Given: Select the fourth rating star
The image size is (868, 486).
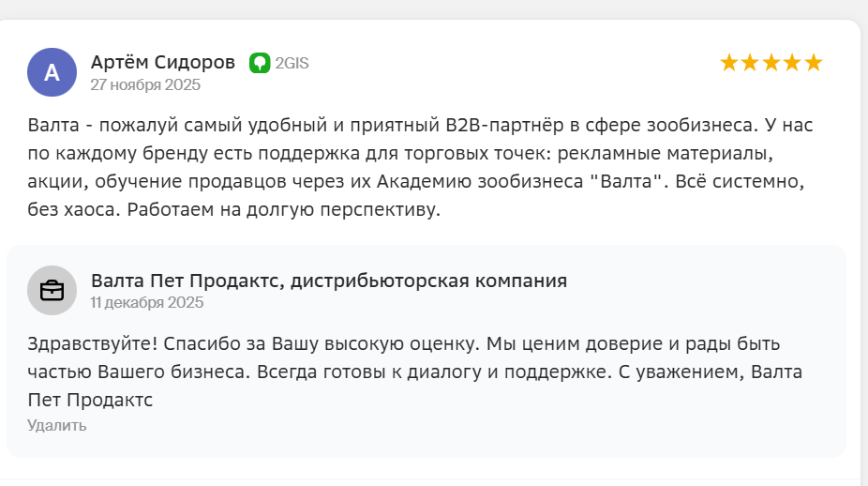Looking at the screenshot, I should tap(792, 63).
